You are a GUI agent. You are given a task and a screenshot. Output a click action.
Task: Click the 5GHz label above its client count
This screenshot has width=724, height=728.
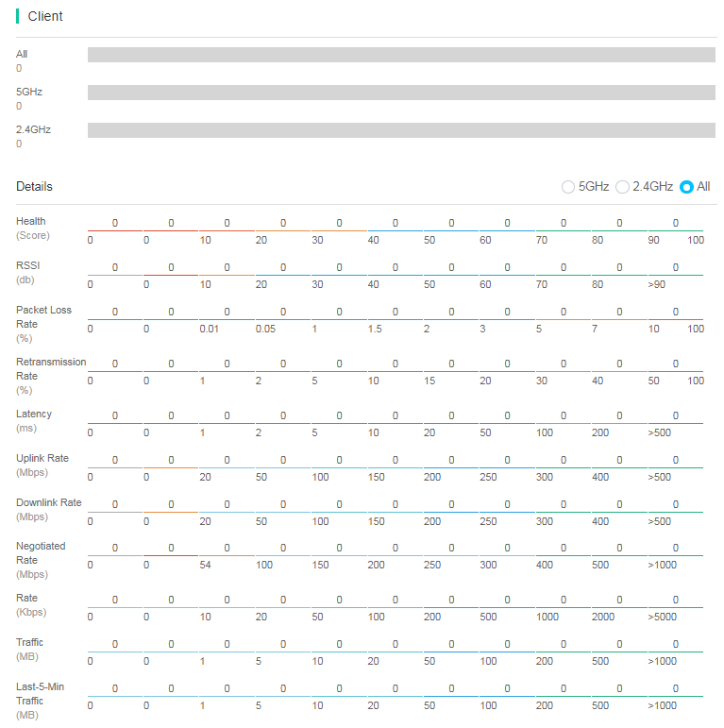click(x=29, y=92)
